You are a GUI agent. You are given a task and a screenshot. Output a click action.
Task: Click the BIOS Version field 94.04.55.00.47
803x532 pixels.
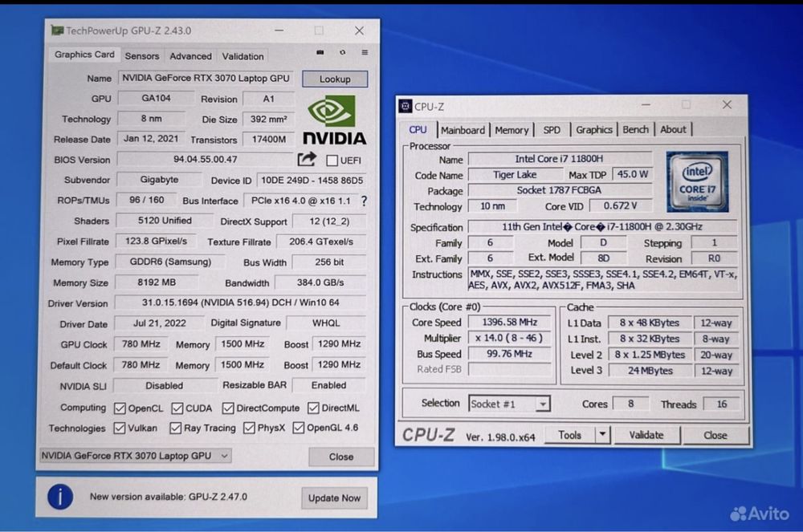[205, 159]
